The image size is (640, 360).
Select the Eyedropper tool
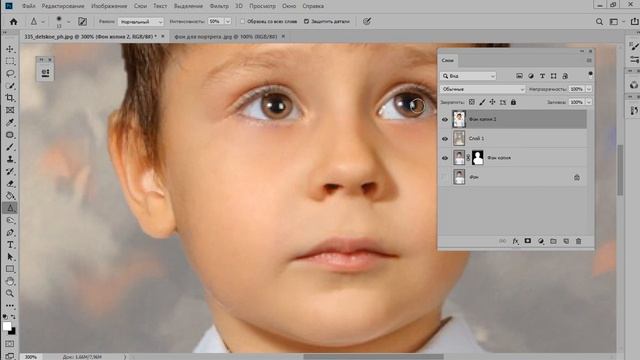pyautogui.click(x=10, y=122)
